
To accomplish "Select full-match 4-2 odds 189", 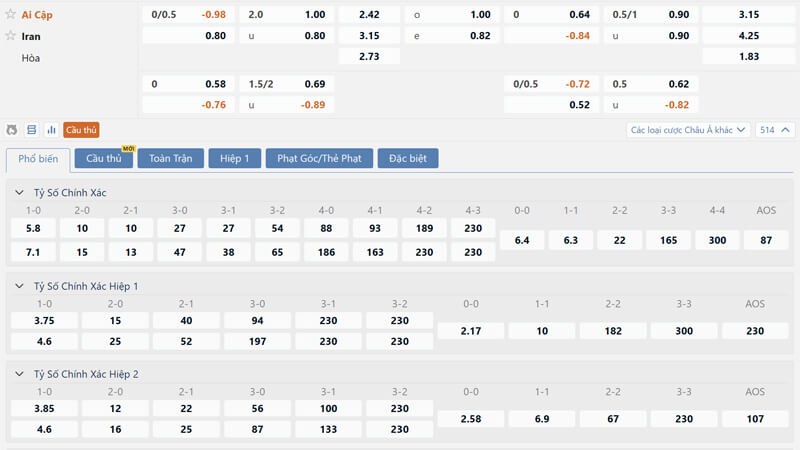I will click(x=424, y=228).
